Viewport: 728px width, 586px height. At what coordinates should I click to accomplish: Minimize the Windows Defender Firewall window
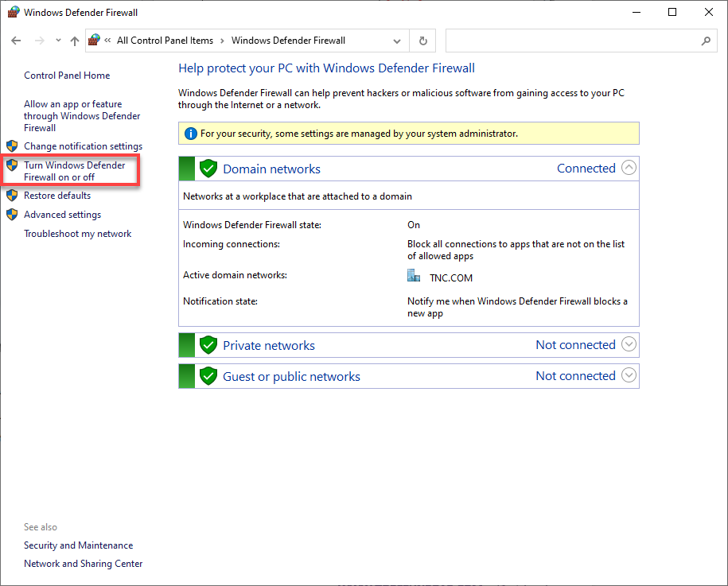pyautogui.click(x=636, y=12)
